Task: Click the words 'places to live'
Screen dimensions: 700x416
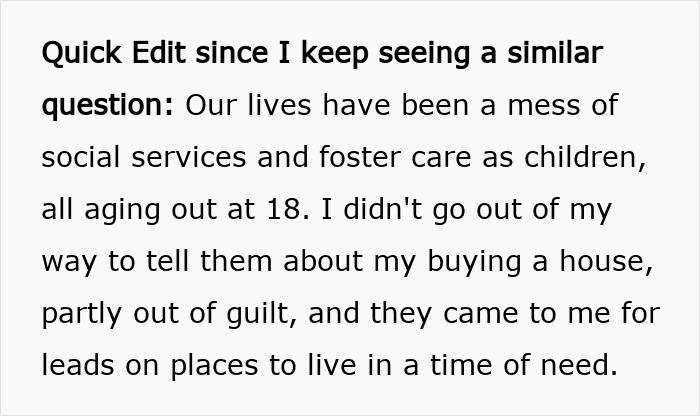Action: (263, 366)
